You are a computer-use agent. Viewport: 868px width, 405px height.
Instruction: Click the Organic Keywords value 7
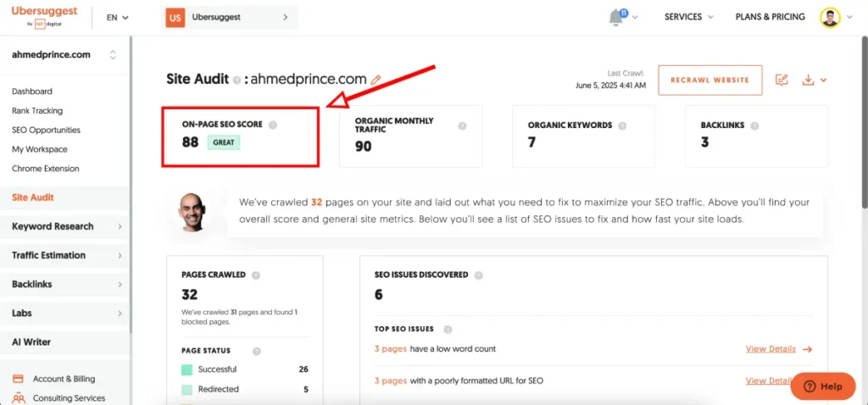(531, 142)
